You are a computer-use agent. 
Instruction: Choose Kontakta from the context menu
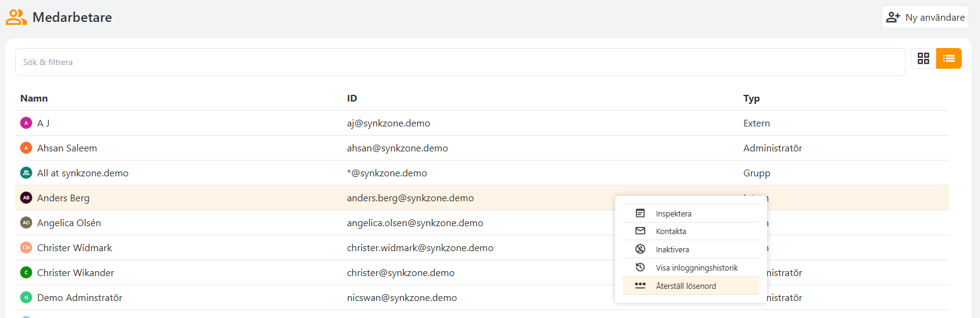[691, 231]
